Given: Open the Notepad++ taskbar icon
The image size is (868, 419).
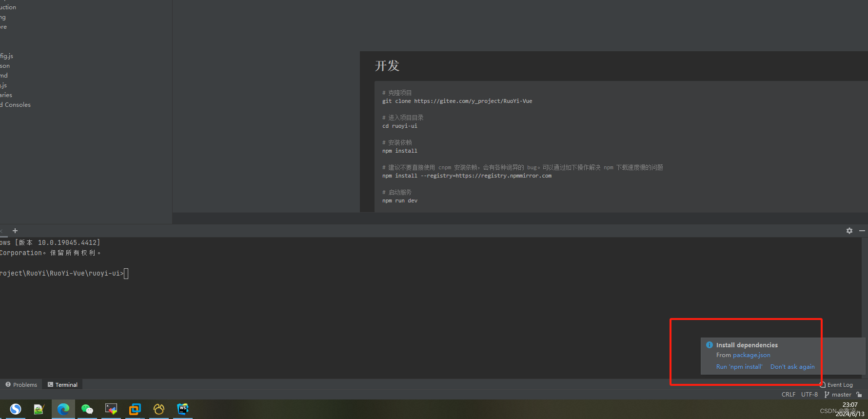Looking at the screenshot, I should pos(39,409).
